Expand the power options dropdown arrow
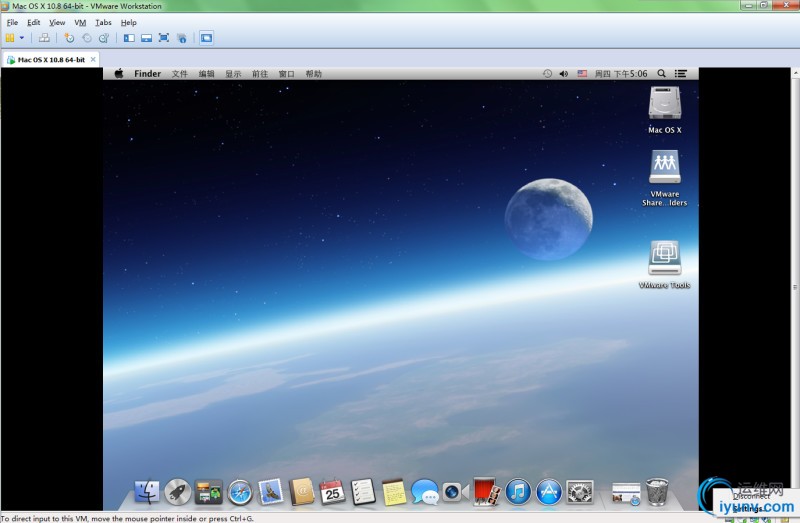Screen dimensions: 800x523 pyautogui.click(x=22, y=38)
